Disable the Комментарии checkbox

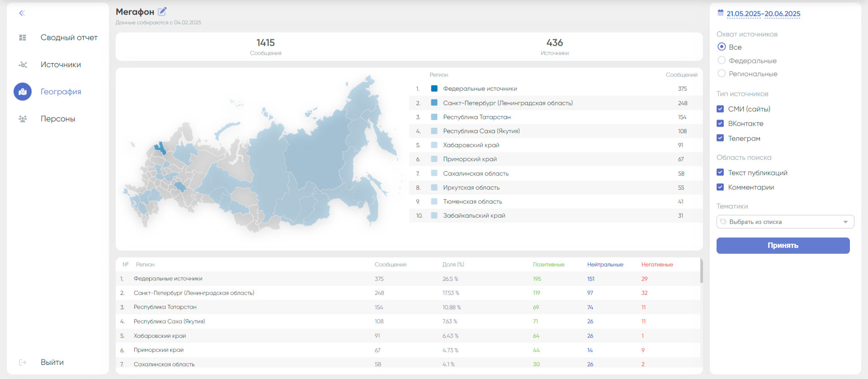click(x=720, y=187)
